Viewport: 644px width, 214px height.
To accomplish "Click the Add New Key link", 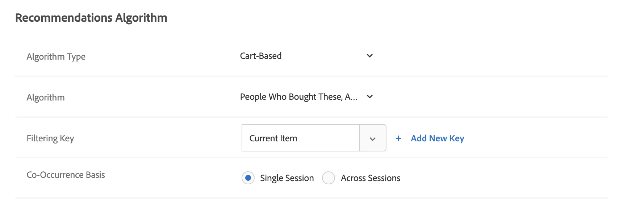I will pos(437,138).
